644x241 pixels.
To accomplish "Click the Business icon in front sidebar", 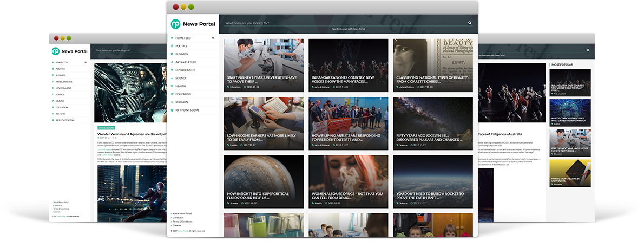I will click(x=172, y=54).
